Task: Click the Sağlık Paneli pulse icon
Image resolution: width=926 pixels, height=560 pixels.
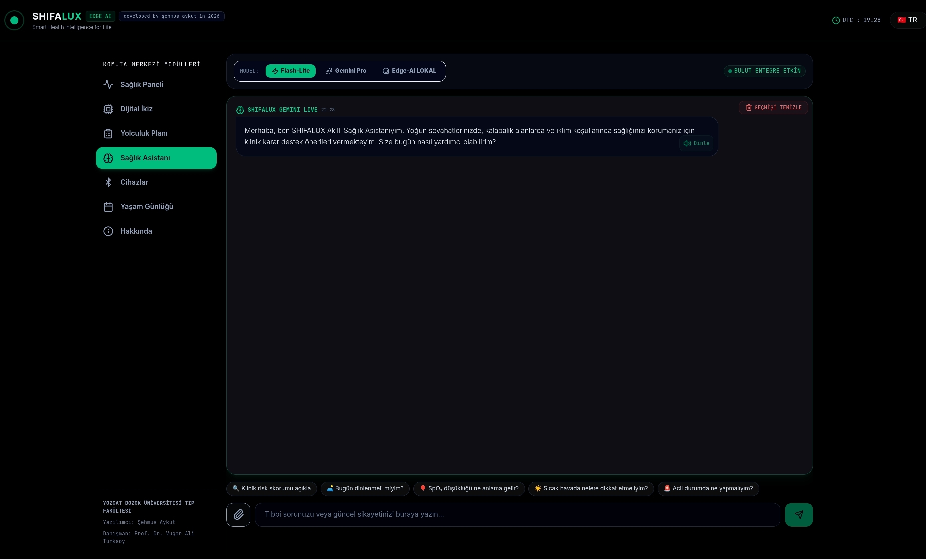Action: [x=108, y=85]
